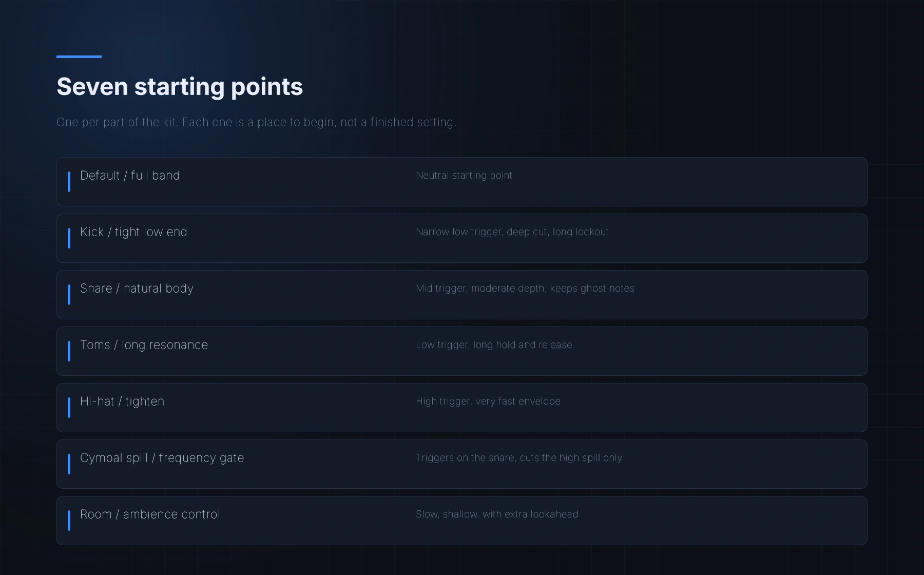Select the Hi-hat / tighten preset
This screenshot has width=924, height=575.
click(x=461, y=408)
